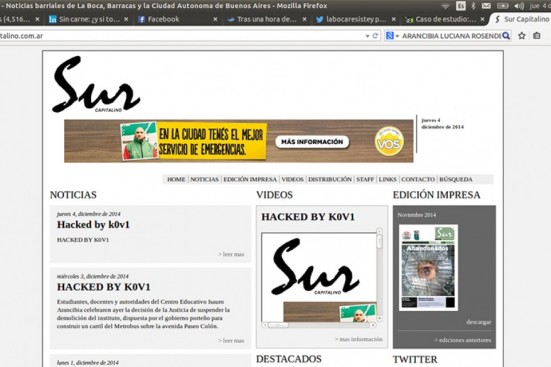Reload the page with the refresh icon

375,36
